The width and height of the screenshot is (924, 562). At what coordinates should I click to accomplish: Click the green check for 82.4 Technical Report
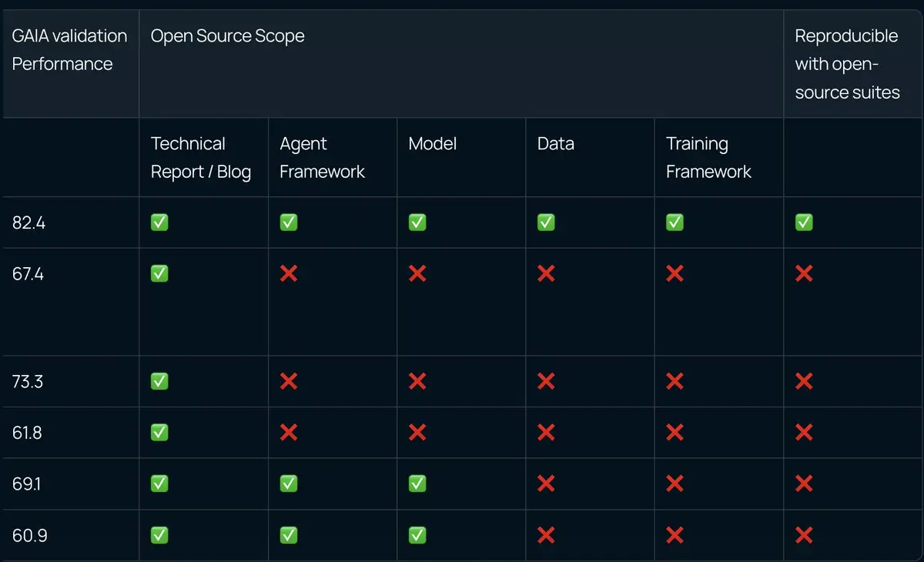(159, 222)
